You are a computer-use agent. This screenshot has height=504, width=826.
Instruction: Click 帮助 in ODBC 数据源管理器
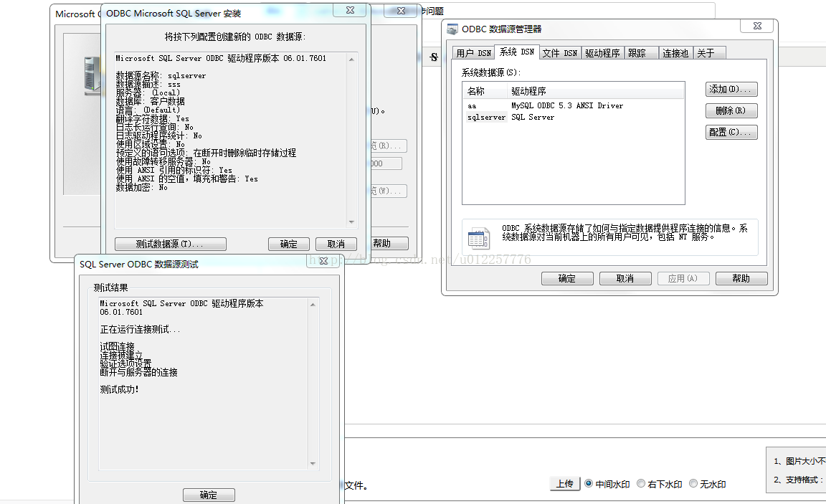[741, 279]
